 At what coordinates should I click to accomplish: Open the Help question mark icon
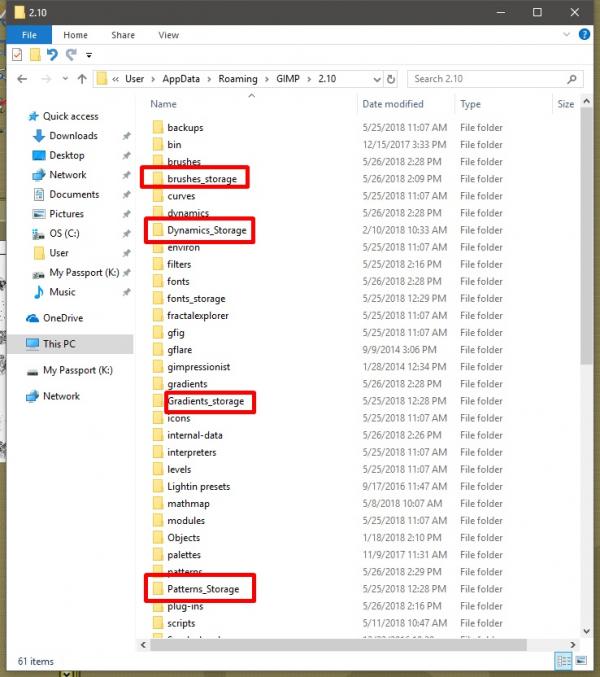(x=584, y=35)
